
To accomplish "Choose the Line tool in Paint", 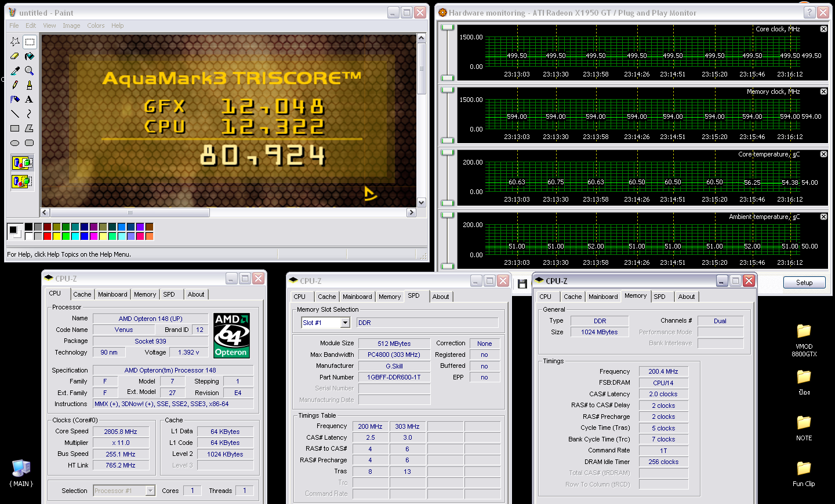I will 15,114.
